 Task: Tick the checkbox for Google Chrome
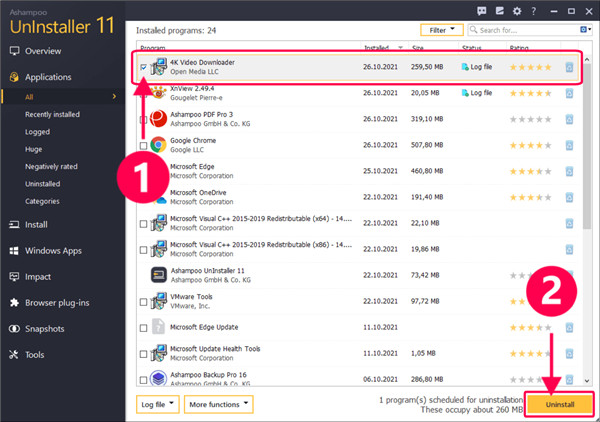click(144, 145)
